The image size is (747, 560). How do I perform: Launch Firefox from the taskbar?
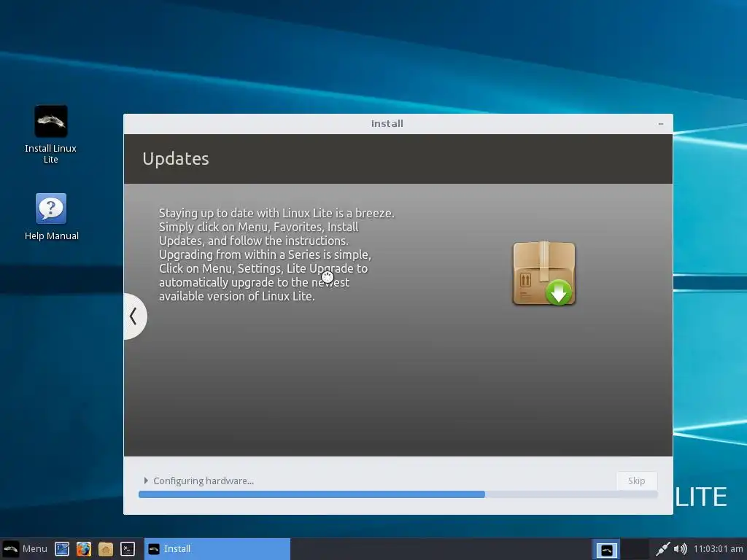84,549
